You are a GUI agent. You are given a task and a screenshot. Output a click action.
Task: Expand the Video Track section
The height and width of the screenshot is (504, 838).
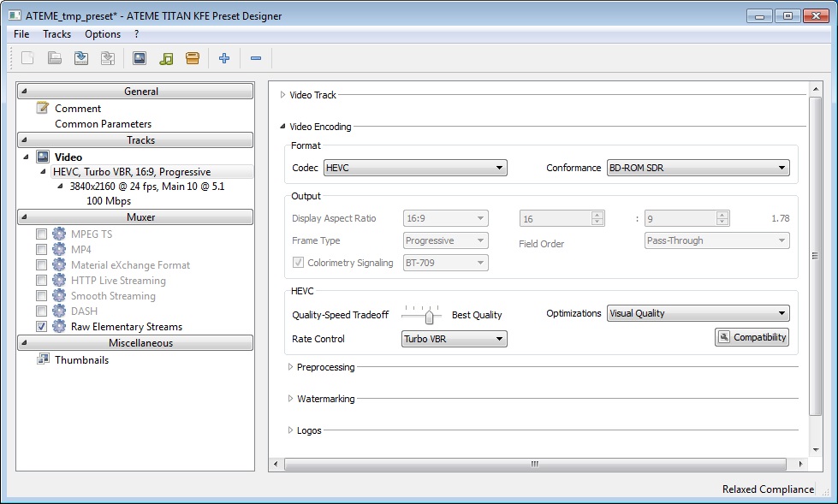(x=282, y=95)
